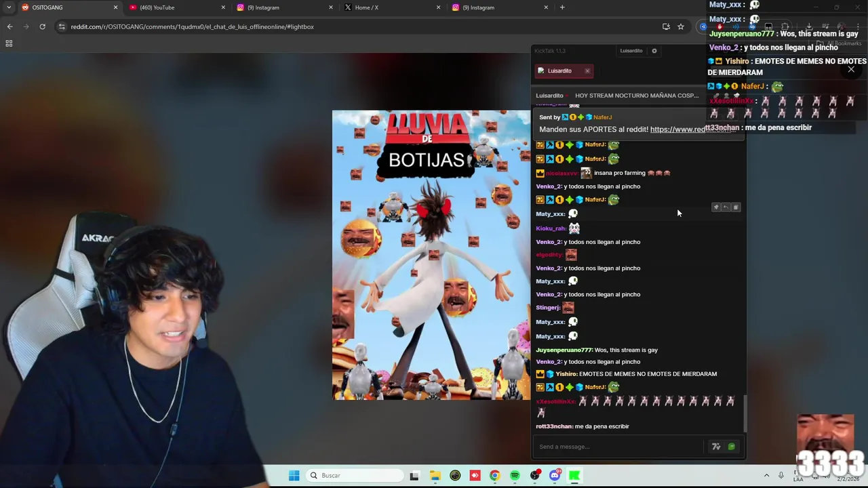
Task: Open the tab search dropdown arrow
Action: [9, 7]
